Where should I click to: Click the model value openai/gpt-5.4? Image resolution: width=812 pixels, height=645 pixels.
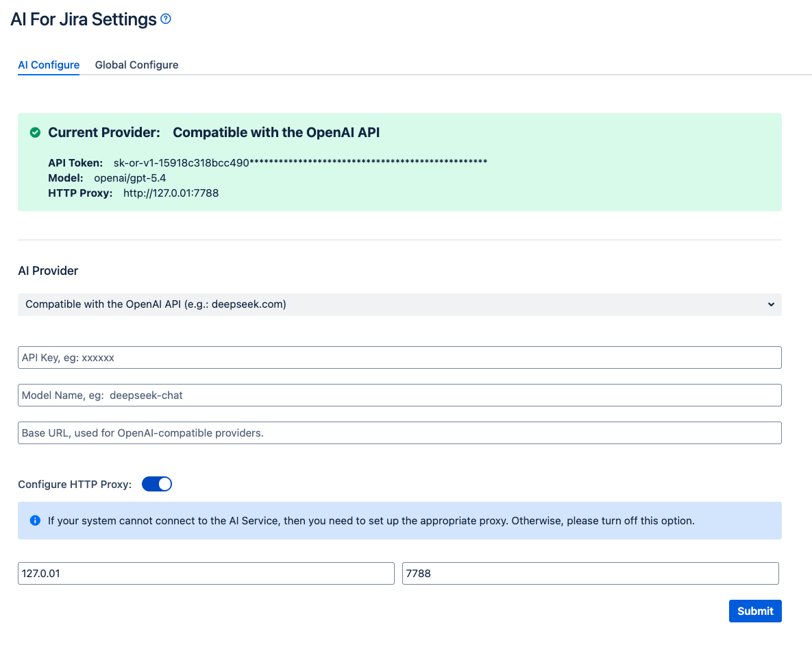pos(130,178)
